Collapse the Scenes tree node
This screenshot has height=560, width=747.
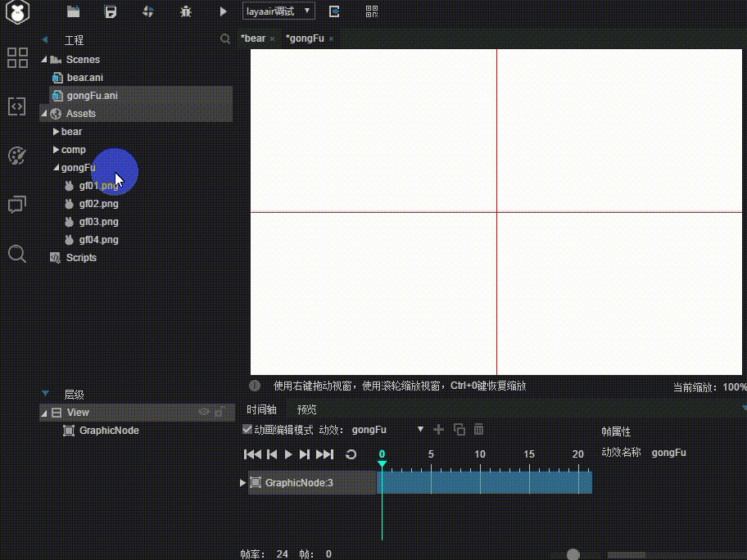pyautogui.click(x=44, y=60)
